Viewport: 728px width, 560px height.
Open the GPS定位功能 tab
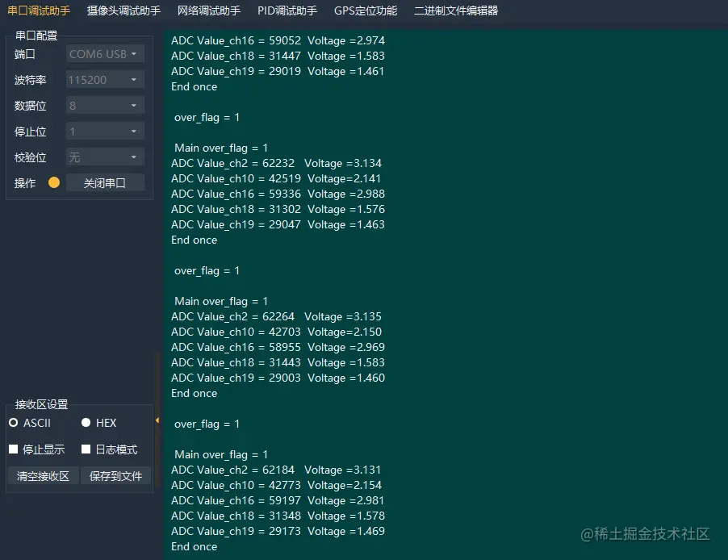[366, 10]
